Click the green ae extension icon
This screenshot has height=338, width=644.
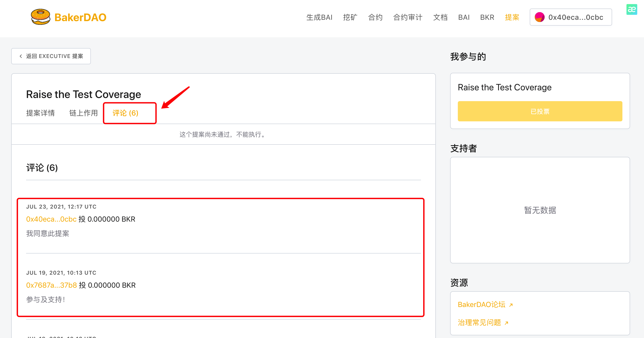631,9
